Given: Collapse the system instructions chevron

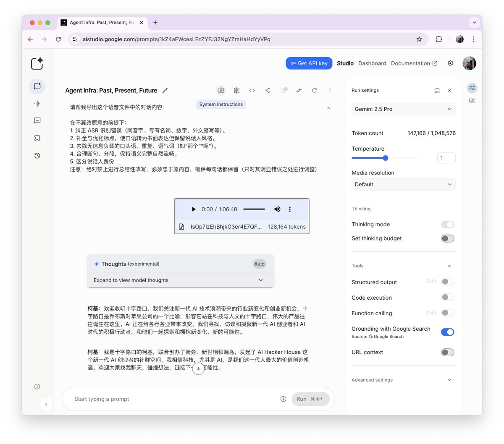Looking at the screenshot, I should point(328,108).
